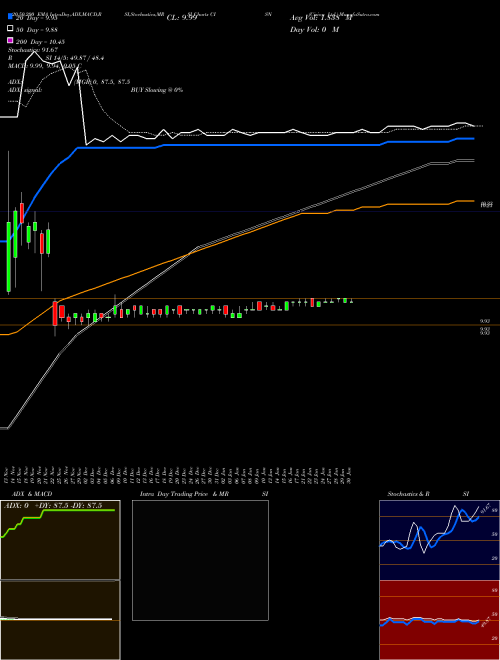This screenshot has height=660, width=500.
Task: Click the 'ADX: 0 +DY: 87.5 -DY: 87.5' readout
Action: [x=53, y=506]
